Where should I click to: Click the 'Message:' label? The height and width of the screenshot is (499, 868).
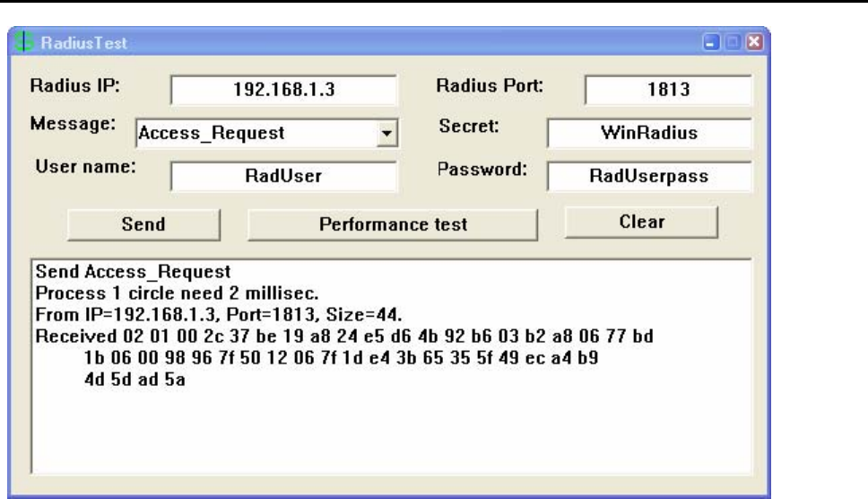73,124
